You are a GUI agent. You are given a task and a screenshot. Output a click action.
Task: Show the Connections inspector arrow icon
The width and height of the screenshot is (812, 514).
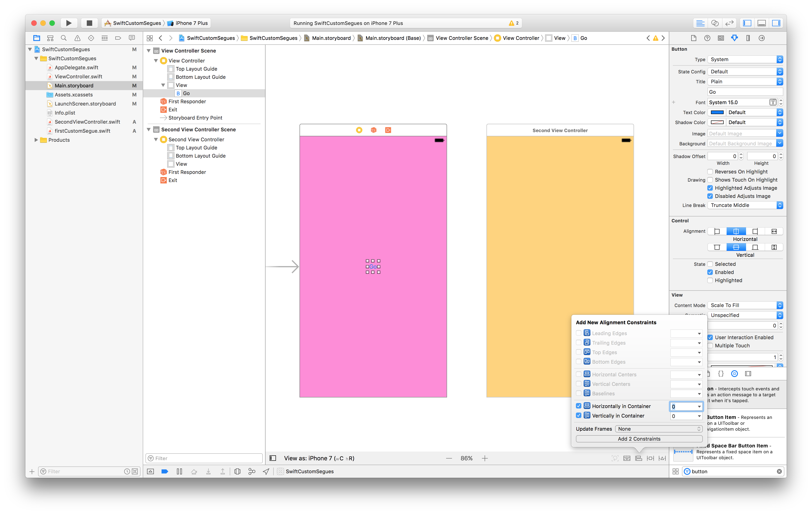pos(761,38)
